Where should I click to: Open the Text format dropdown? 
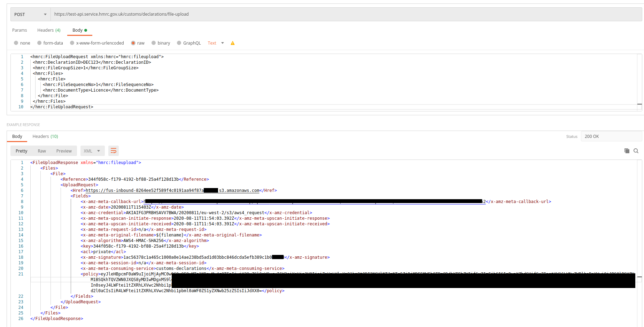[216, 43]
